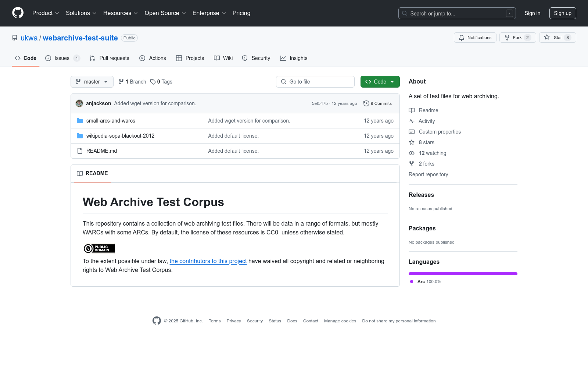The width and height of the screenshot is (588, 368).
Task: Click the GitHub logo in the header
Action: tap(18, 13)
